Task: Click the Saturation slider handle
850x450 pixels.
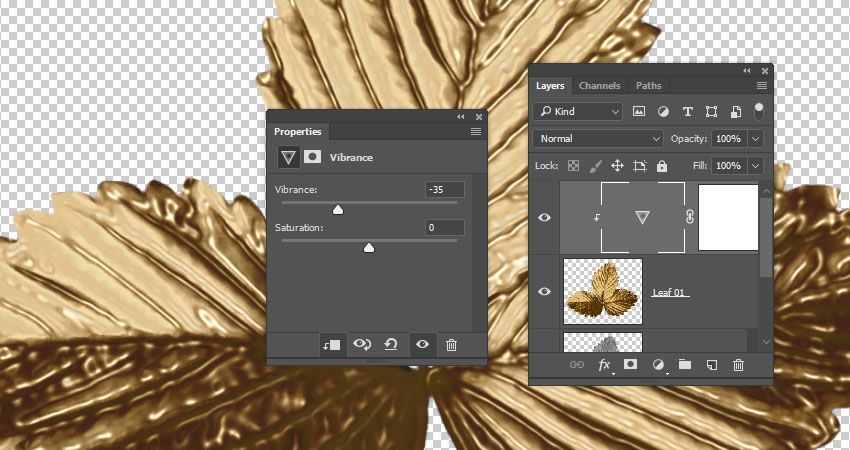Action: click(369, 248)
